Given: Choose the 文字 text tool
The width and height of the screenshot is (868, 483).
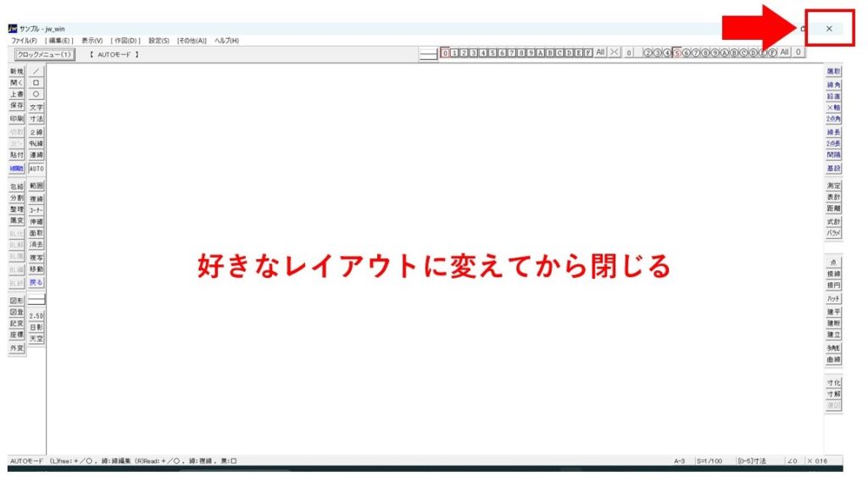Looking at the screenshot, I should point(36,108).
